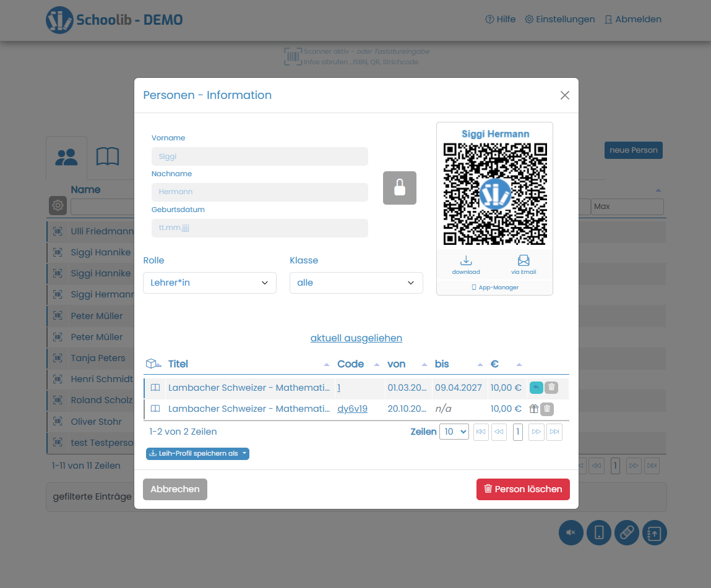Open the Zeilen per page dropdown
Screen dimensions: 711x588
point(454,432)
